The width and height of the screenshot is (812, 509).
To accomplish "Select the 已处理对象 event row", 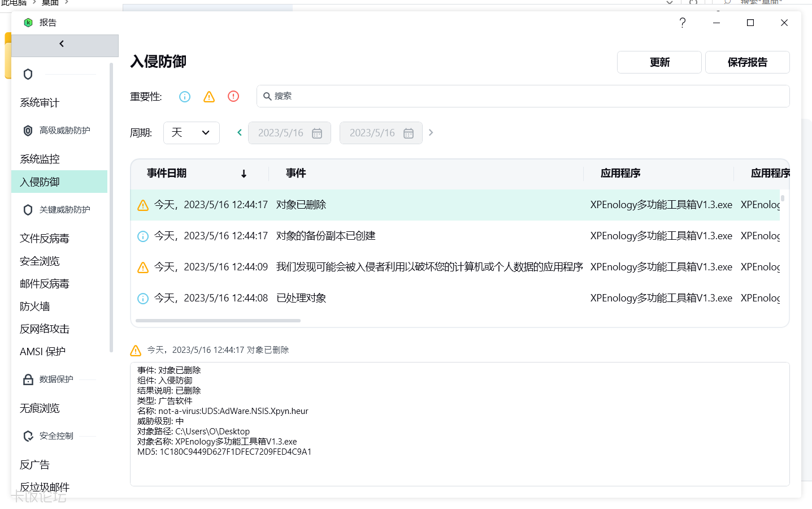I will [455, 298].
